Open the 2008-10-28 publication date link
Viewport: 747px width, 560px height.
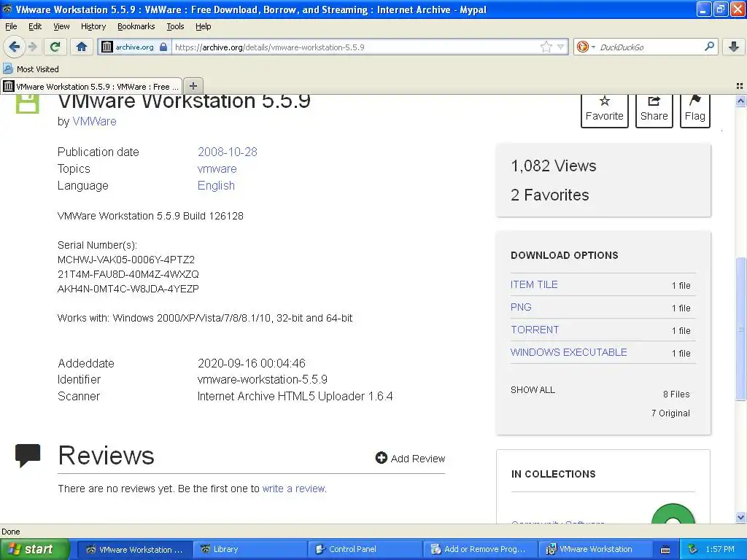pyautogui.click(x=228, y=152)
